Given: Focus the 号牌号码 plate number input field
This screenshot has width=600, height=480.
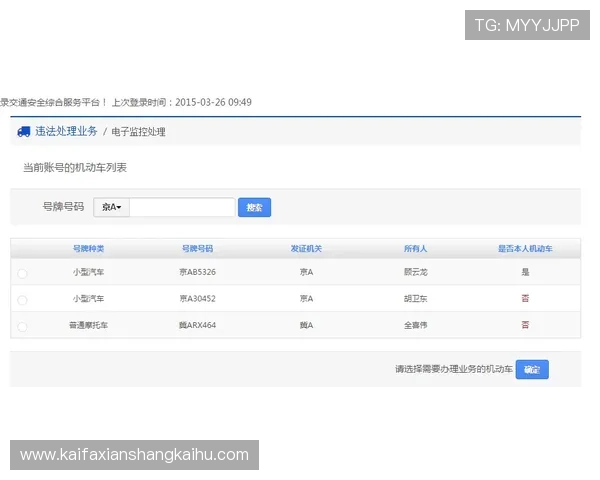Looking at the screenshot, I should (182, 207).
